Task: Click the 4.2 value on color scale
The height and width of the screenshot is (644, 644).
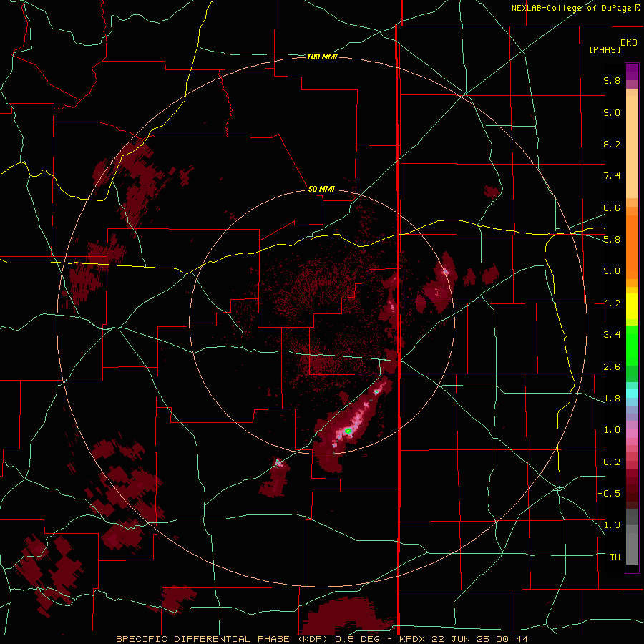Action: tap(612, 303)
